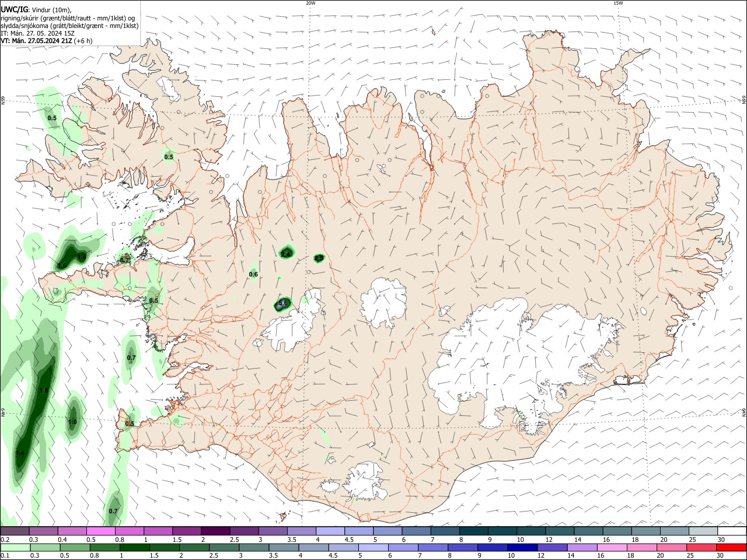Click the title text 'UWC/IG: Vindur (10m),'
Screen dimensions: 747x560
click(x=36, y=10)
